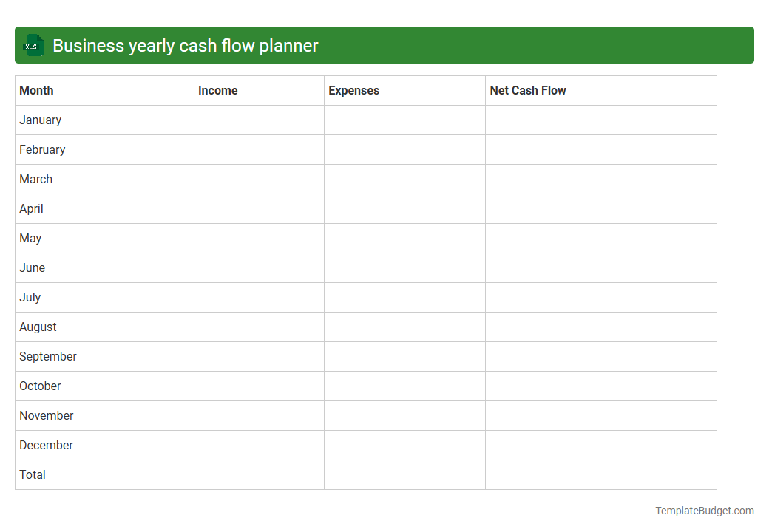Select the January month label
Viewport: 769px width, 532px height.
point(41,120)
